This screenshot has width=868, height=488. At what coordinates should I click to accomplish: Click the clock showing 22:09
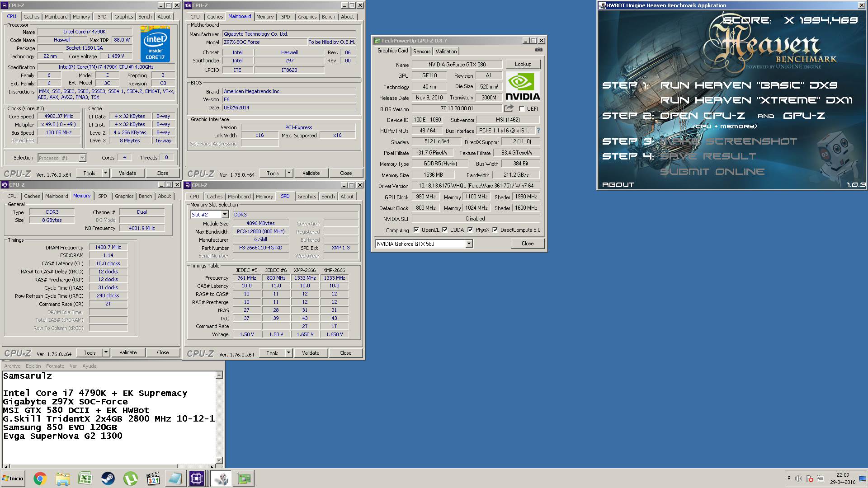pyautogui.click(x=843, y=475)
